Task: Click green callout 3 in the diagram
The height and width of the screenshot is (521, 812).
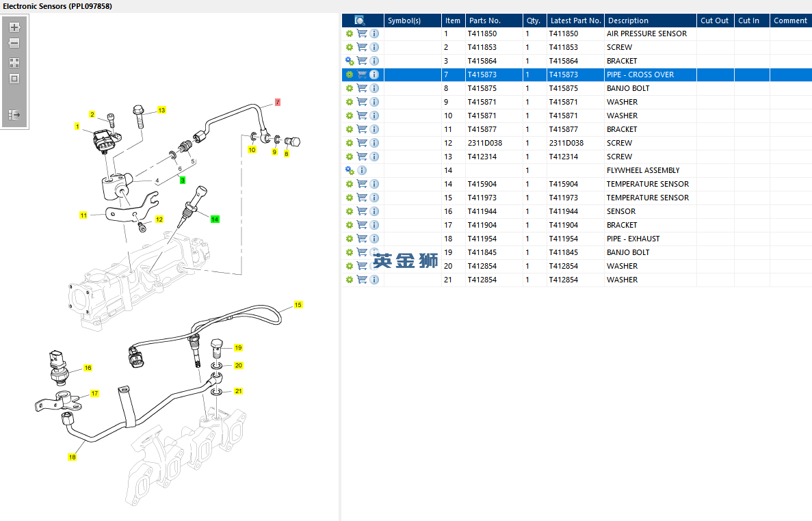Action: [x=183, y=180]
